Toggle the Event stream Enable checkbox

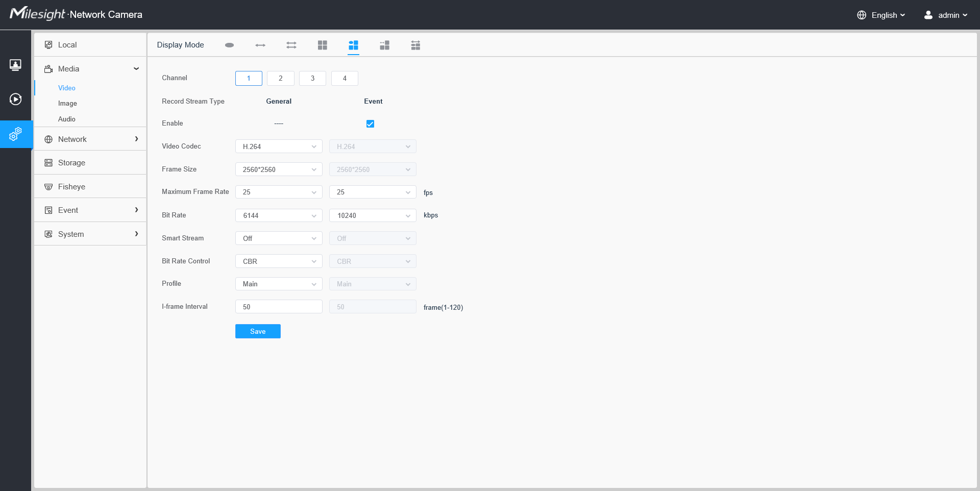370,124
